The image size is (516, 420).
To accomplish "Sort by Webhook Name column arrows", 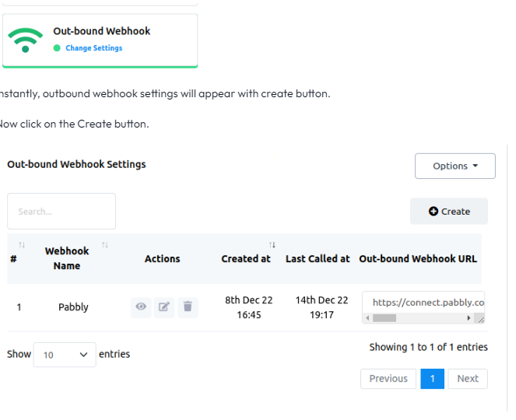I will (x=105, y=245).
